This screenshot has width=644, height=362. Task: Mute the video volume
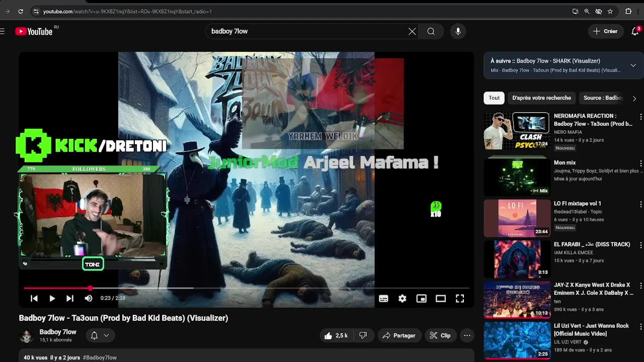pos(89,298)
